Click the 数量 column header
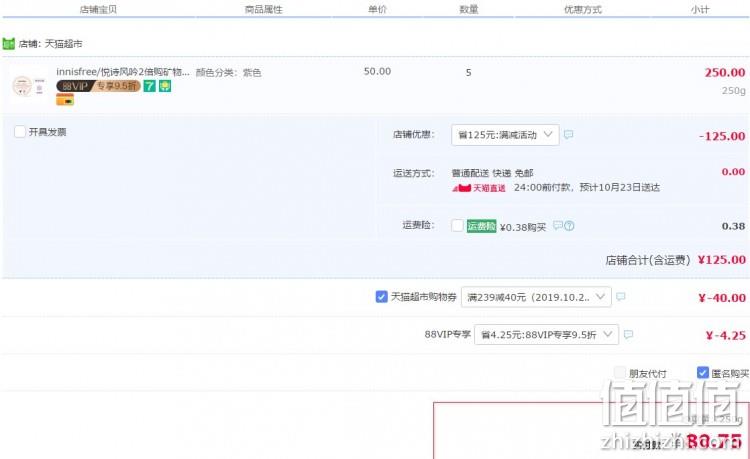Viewport: 750px width, 459px height. (x=469, y=9)
